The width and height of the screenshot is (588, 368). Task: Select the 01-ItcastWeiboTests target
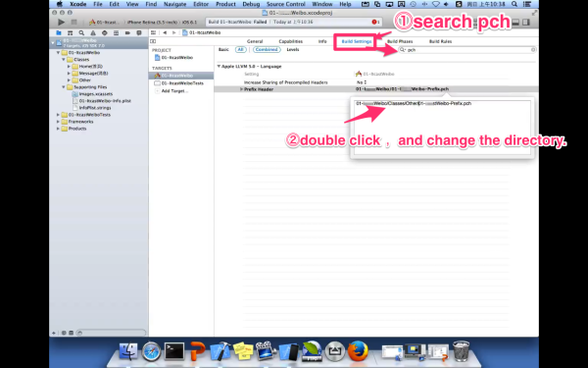182,83
